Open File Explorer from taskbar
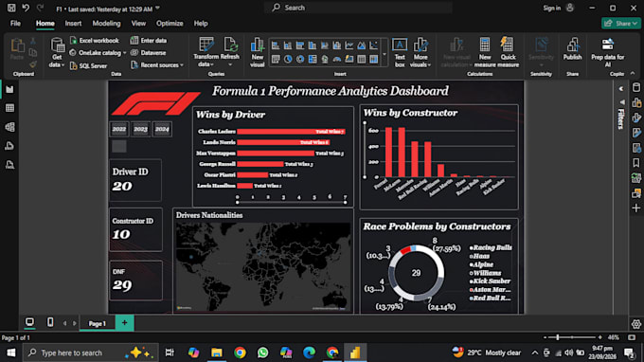Viewport: 644px width, 362px height. coord(217,353)
